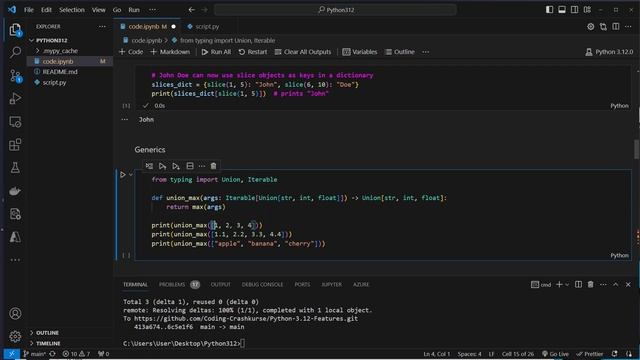The width and height of the screenshot is (640, 360).
Task: Click the Python312 command center search box
Action: pos(336,9)
